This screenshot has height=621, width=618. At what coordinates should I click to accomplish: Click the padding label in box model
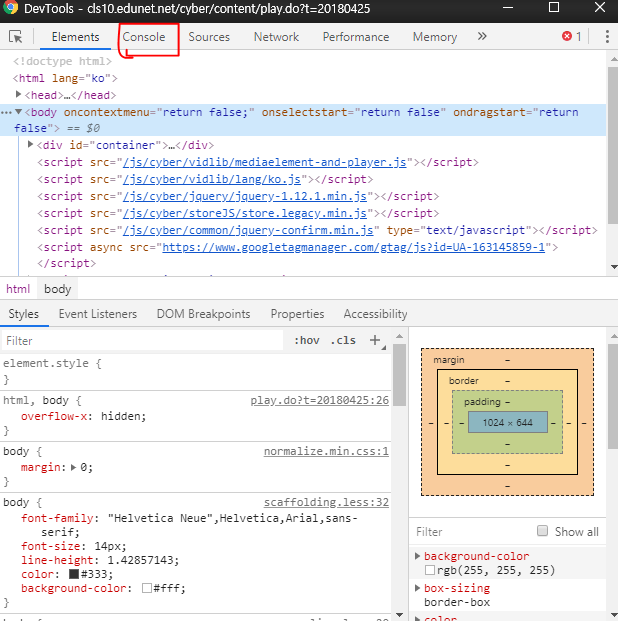(482, 402)
